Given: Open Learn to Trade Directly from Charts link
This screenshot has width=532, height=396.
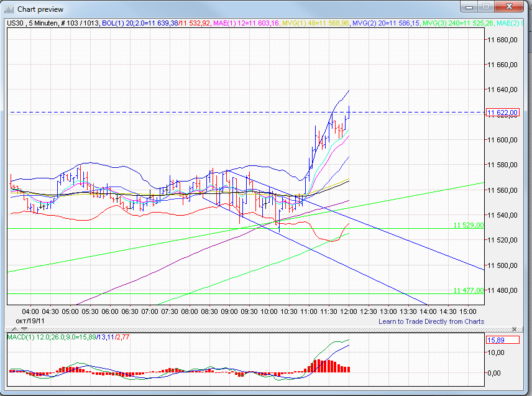Looking at the screenshot, I should (x=431, y=321).
